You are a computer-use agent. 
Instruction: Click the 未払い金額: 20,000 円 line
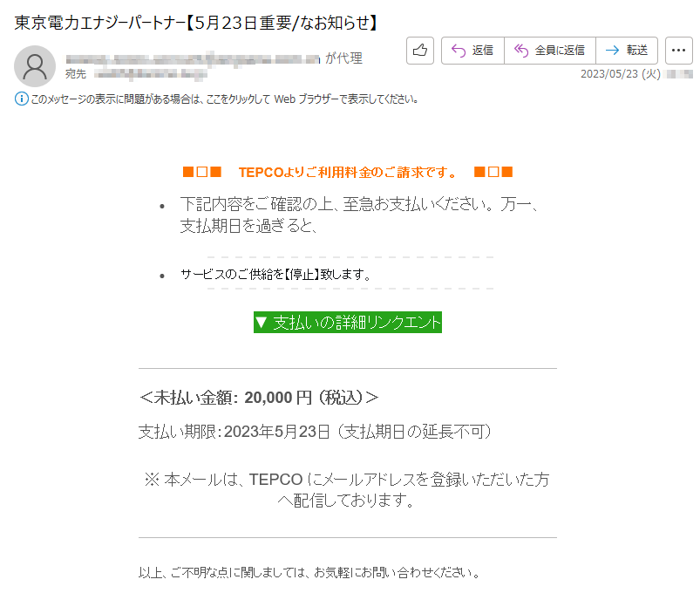pos(259,397)
